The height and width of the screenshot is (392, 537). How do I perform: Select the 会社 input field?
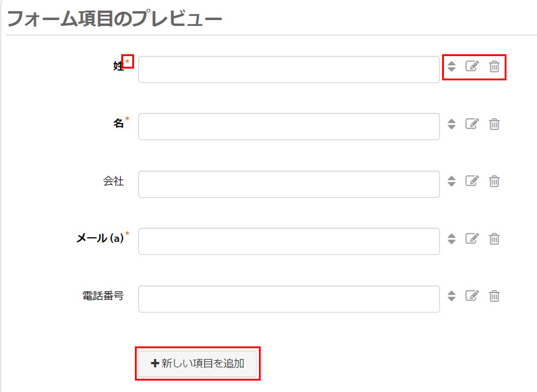289,184
